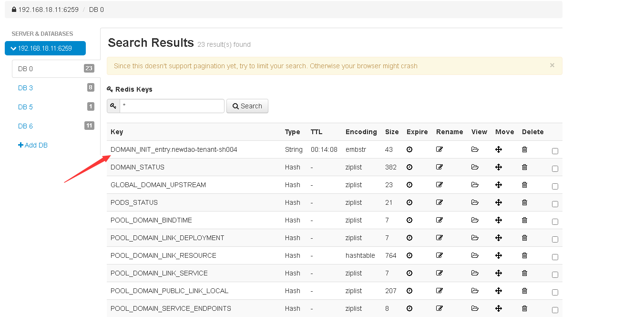This screenshot has height=317, width=644.
Task: Click Expire clock icon for DOMAIN_INIT_entry.newdao-tenant-sh004
Action: click(x=409, y=149)
